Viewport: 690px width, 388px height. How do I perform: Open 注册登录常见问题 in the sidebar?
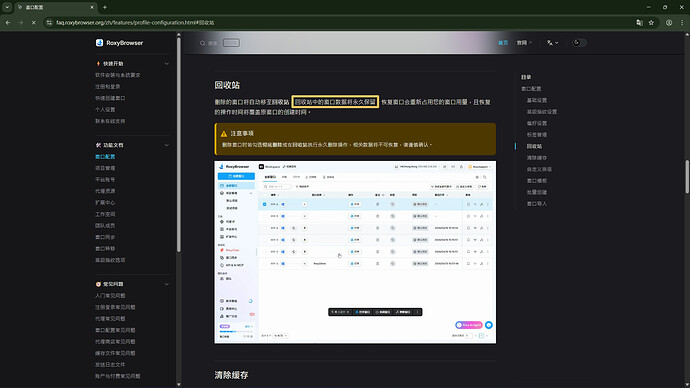tap(115, 307)
